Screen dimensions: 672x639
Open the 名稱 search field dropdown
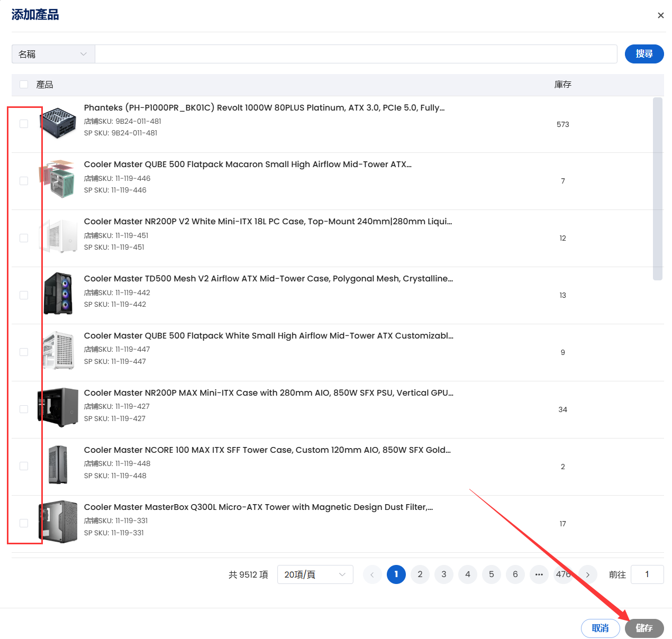pos(53,54)
